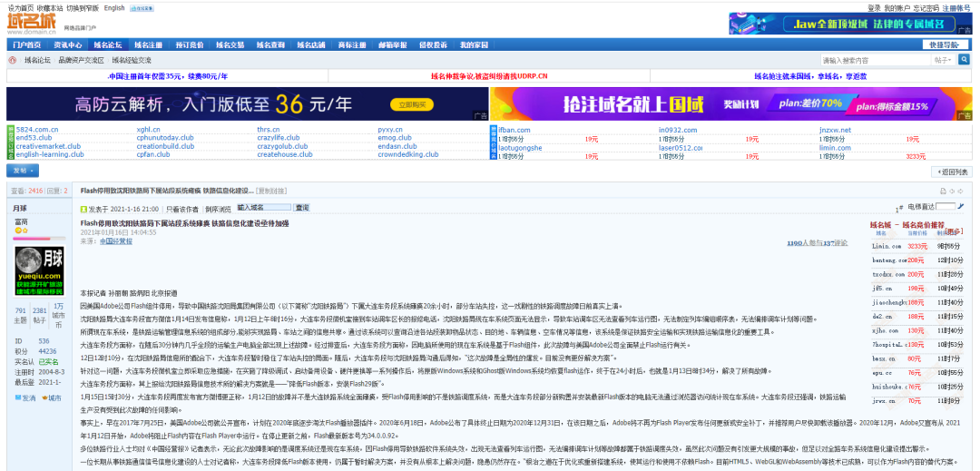The width and height of the screenshot is (980, 471).
Task: Open 门户首页 in the navigation bar
Action: [27, 45]
